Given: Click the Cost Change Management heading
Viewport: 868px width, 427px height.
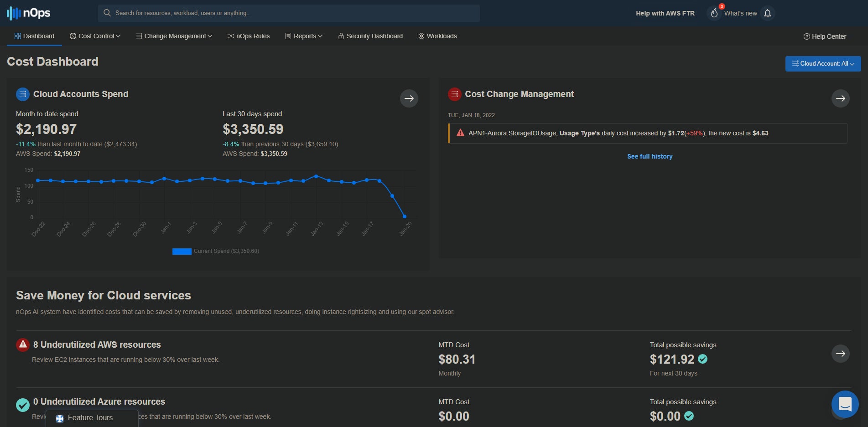Looking at the screenshot, I should 520,94.
